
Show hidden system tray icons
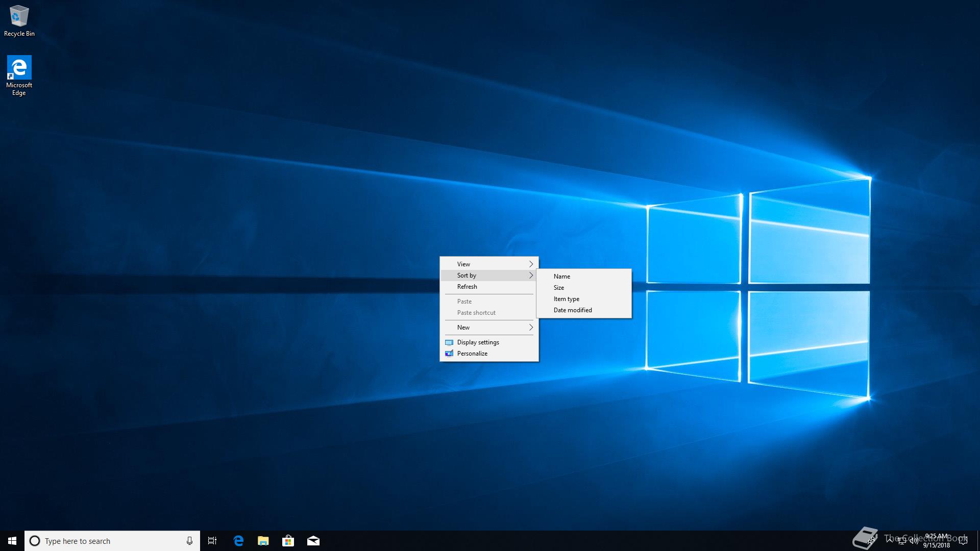pos(890,540)
